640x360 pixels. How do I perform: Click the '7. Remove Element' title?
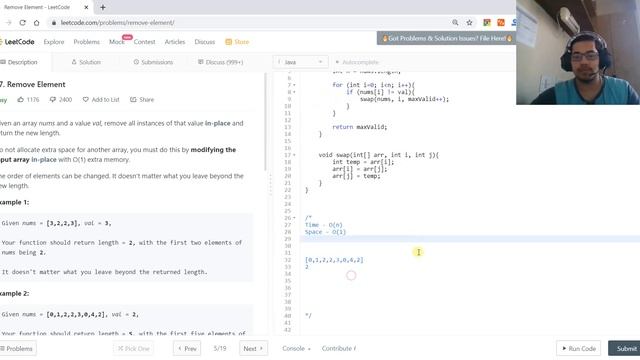click(x=33, y=84)
